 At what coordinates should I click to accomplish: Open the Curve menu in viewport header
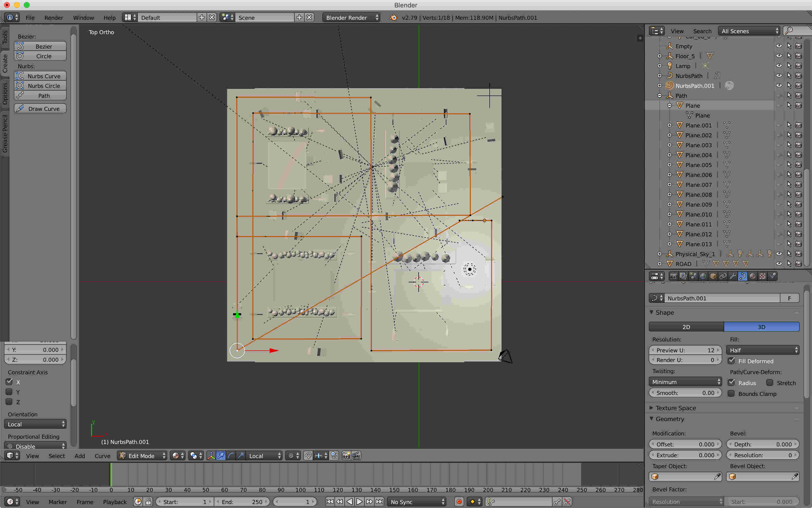102,456
